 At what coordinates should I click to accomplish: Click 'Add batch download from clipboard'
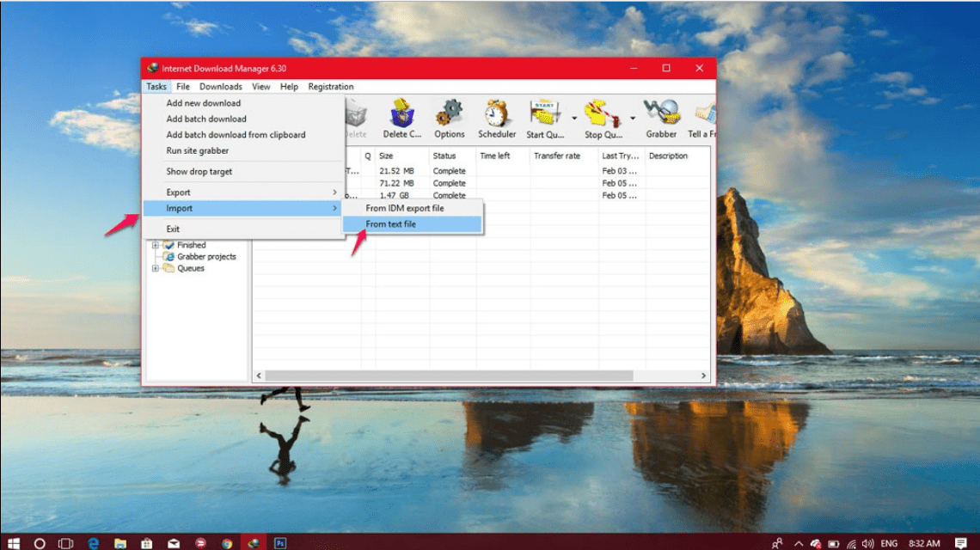tap(236, 135)
